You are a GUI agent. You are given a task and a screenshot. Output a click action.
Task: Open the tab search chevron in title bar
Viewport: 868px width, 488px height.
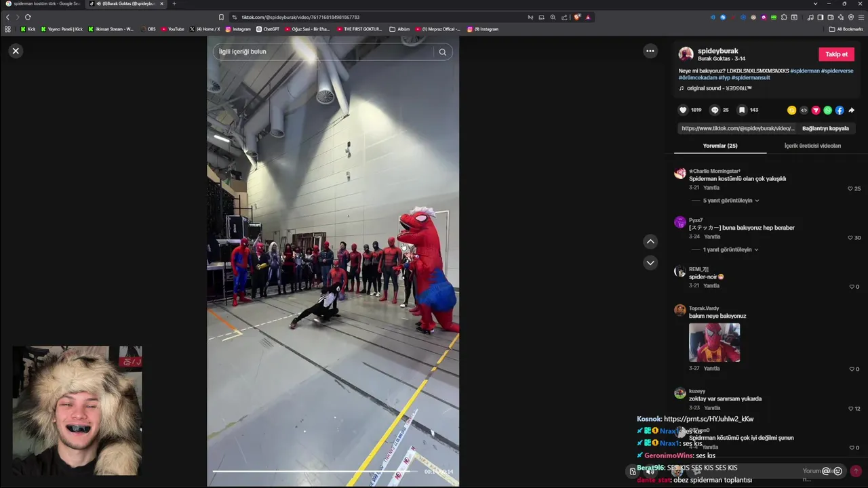point(815,3)
